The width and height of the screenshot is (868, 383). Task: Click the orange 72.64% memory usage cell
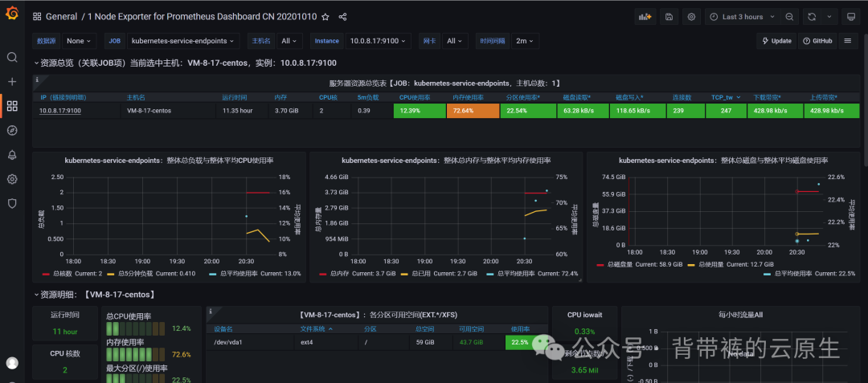[x=473, y=111]
